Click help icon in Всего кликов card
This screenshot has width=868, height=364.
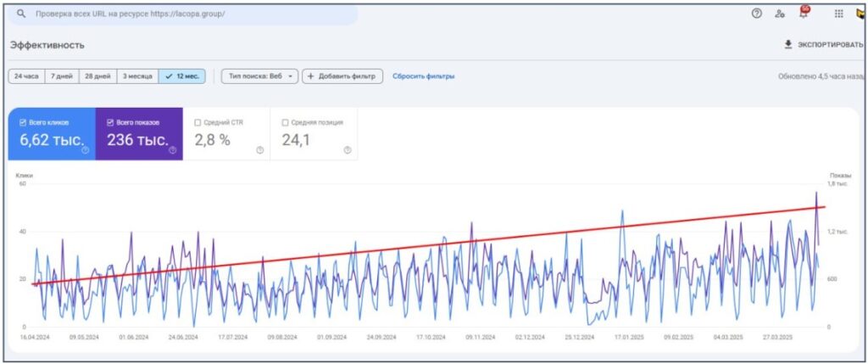[85, 150]
